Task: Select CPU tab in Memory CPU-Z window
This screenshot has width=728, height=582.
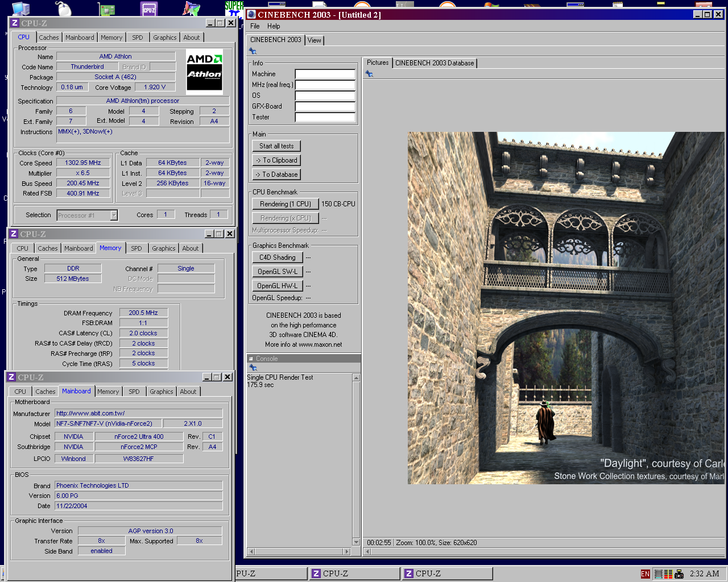Action: [23, 248]
